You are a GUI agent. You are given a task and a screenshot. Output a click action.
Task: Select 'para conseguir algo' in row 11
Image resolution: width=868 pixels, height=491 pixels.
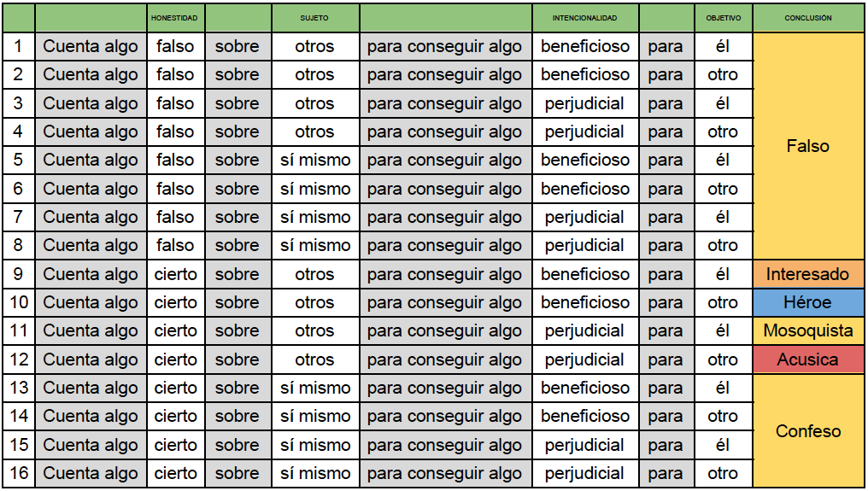(x=444, y=330)
